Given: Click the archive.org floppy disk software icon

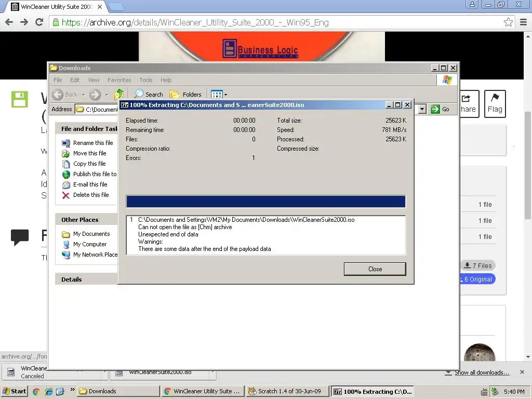Looking at the screenshot, I should coord(19,99).
